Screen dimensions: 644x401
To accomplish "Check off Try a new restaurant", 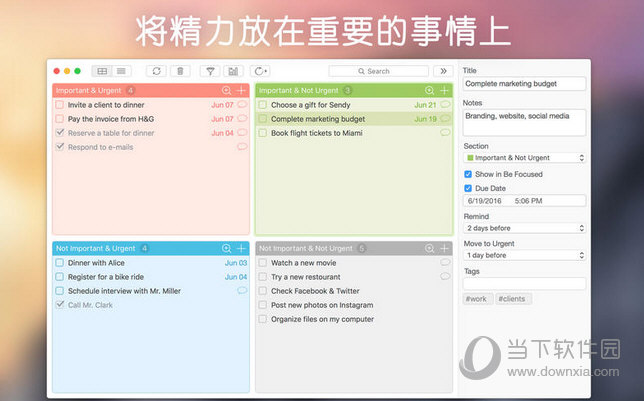I will (x=262, y=277).
